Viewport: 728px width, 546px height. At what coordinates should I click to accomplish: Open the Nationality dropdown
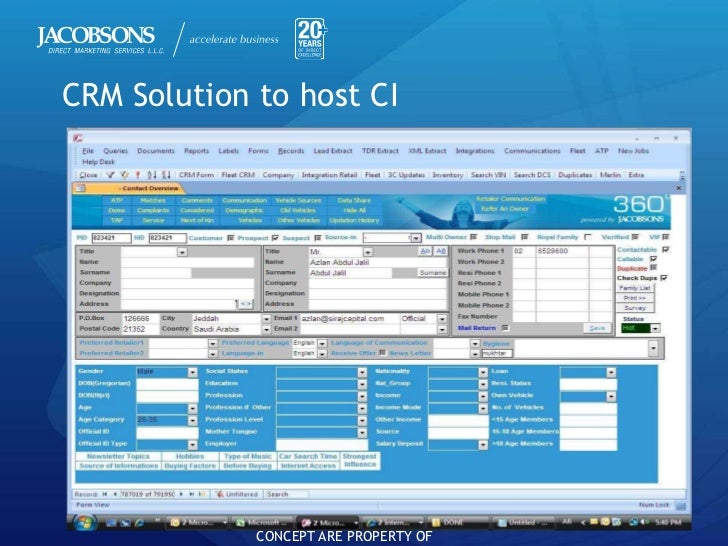[483, 372]
